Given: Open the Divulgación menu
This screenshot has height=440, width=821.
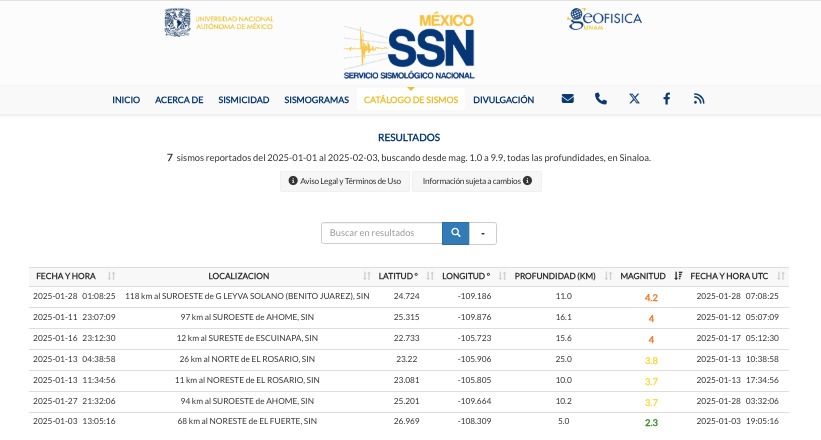Looking at the screenshot, I should 504,100.
